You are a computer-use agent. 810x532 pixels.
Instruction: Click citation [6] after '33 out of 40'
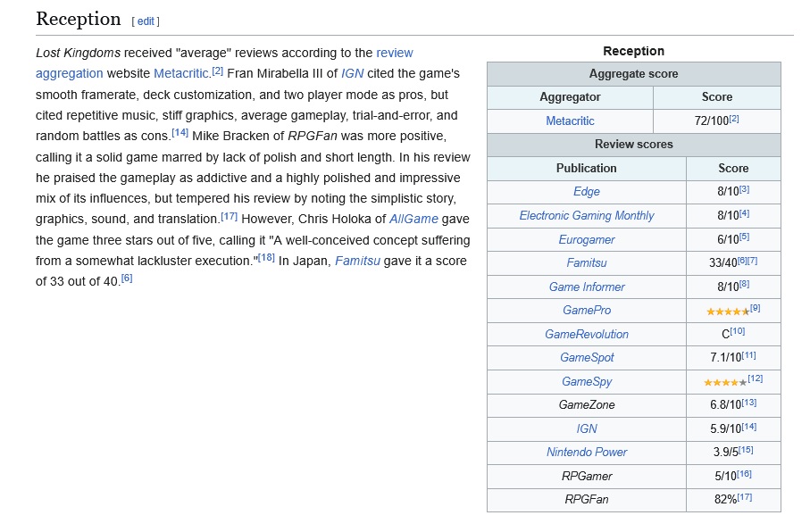click(x=127, y=278)
